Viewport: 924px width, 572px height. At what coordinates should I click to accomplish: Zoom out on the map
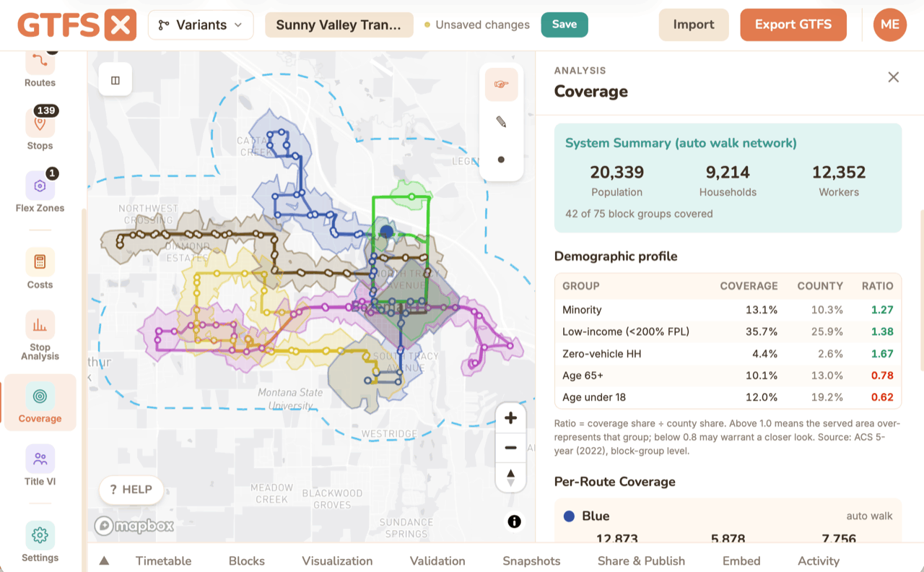(510, 448)
